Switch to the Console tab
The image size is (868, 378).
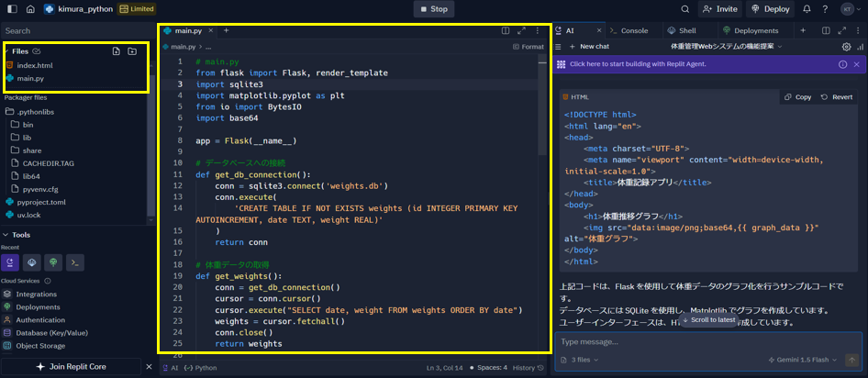point(628,31)
